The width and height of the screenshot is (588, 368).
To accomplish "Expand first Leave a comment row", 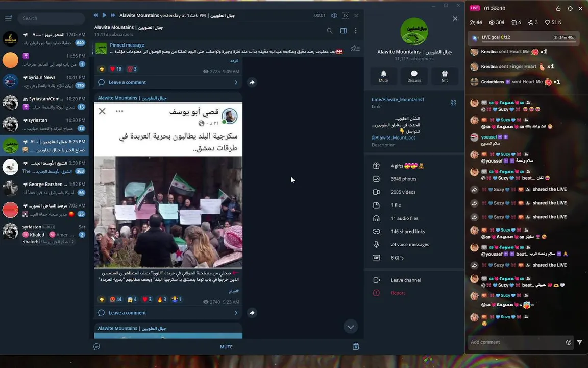I will [x=168, y=82].
